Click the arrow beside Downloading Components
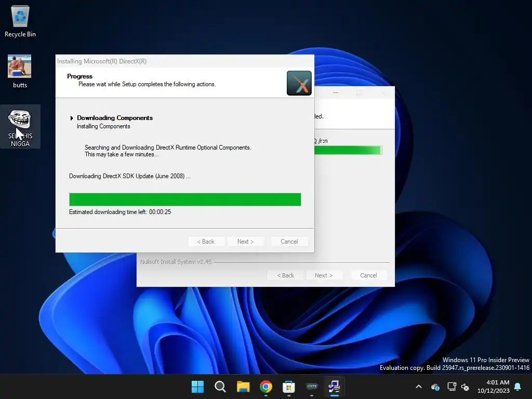 72,118
